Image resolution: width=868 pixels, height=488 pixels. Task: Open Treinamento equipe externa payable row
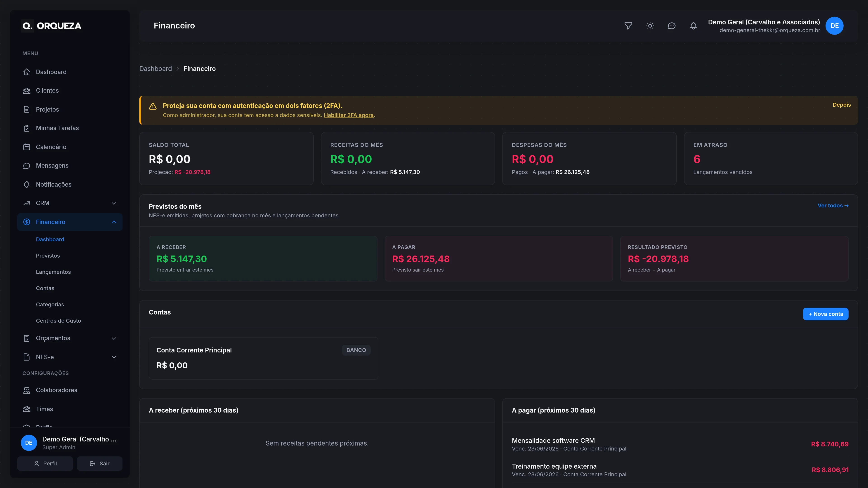tap(680, 470)
